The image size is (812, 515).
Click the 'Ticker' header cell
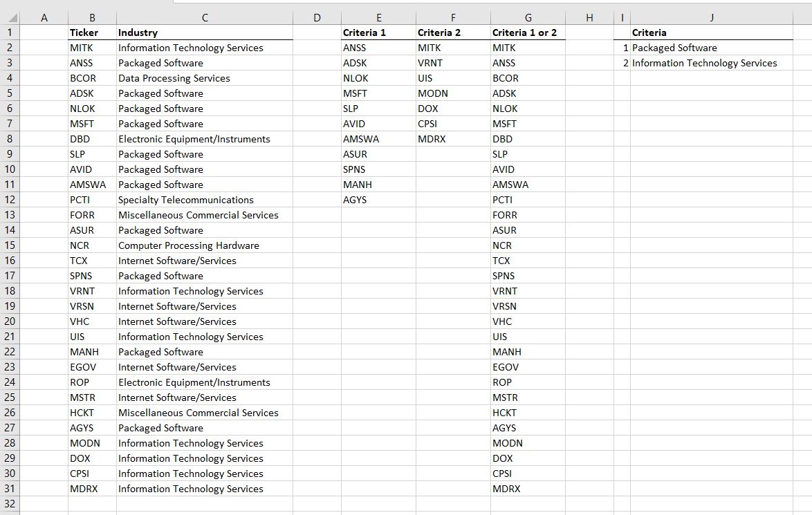(x=92, y=32)
